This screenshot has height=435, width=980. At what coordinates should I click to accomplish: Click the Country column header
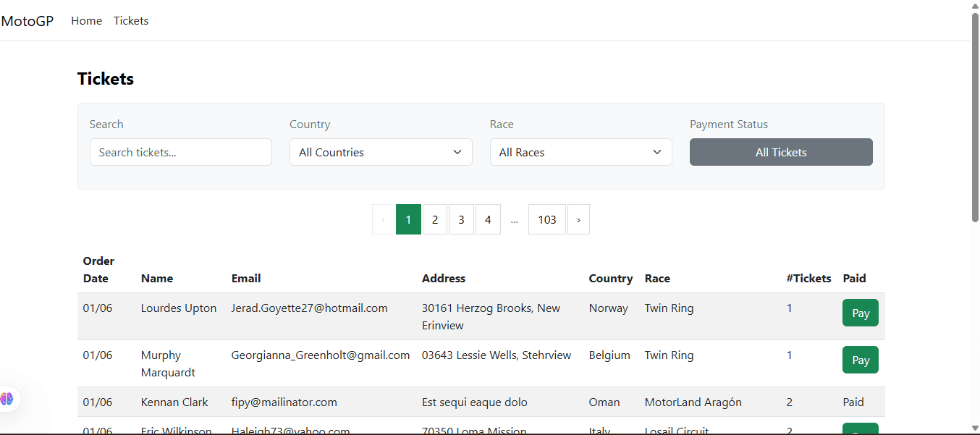pyautogui.click(x=611, y=278)
